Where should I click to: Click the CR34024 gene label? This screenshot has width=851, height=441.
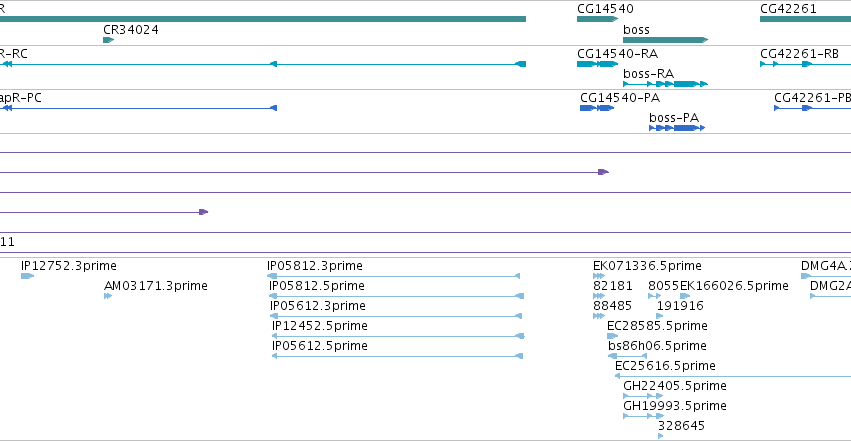(131, 30)
